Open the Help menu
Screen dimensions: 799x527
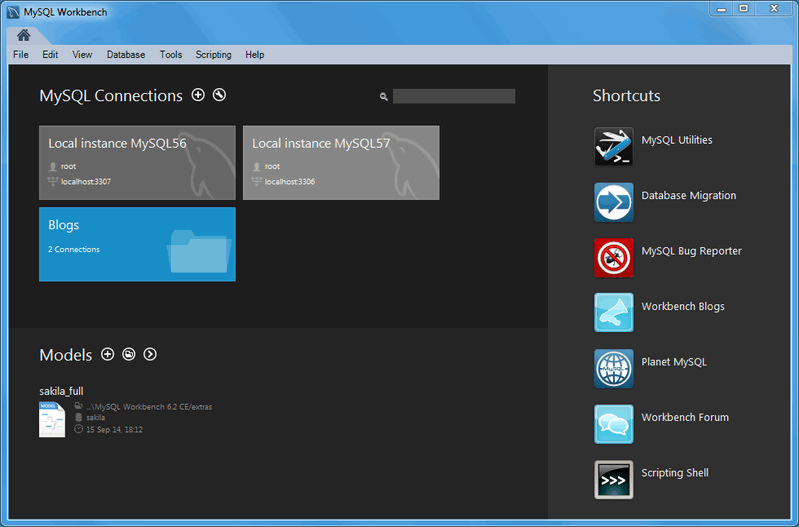[255, 55]
